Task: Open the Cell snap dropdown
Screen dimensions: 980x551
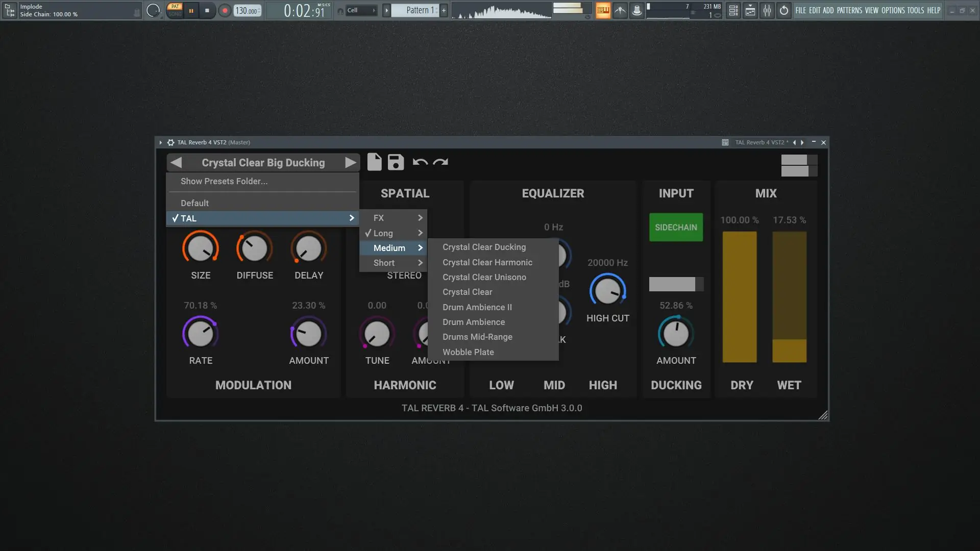Action: [x=361, y=10]
